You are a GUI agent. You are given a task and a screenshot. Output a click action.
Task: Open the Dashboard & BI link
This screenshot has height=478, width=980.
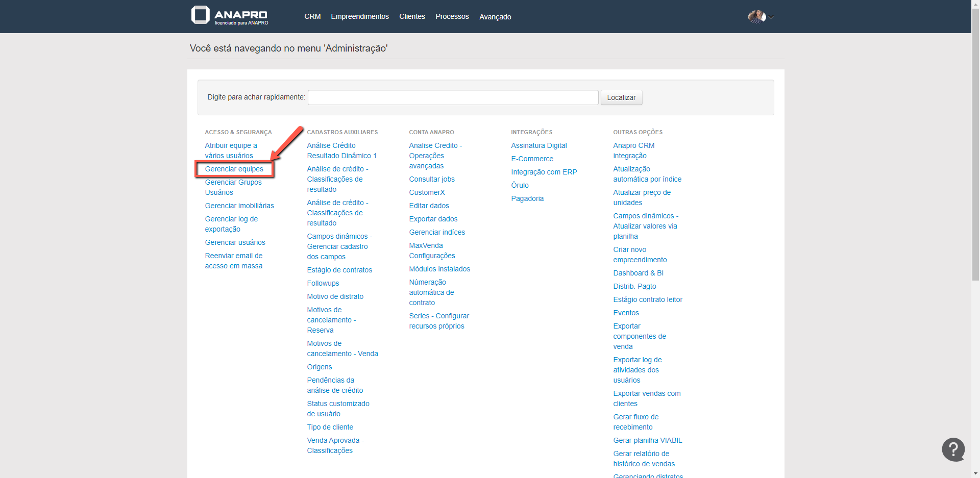click(638, 273)
